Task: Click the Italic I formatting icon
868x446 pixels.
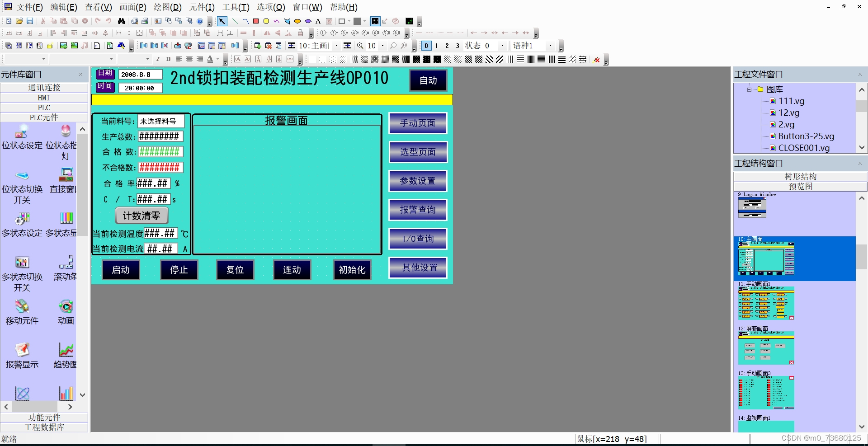Action: pyautogui.click(x=158, y=59)
